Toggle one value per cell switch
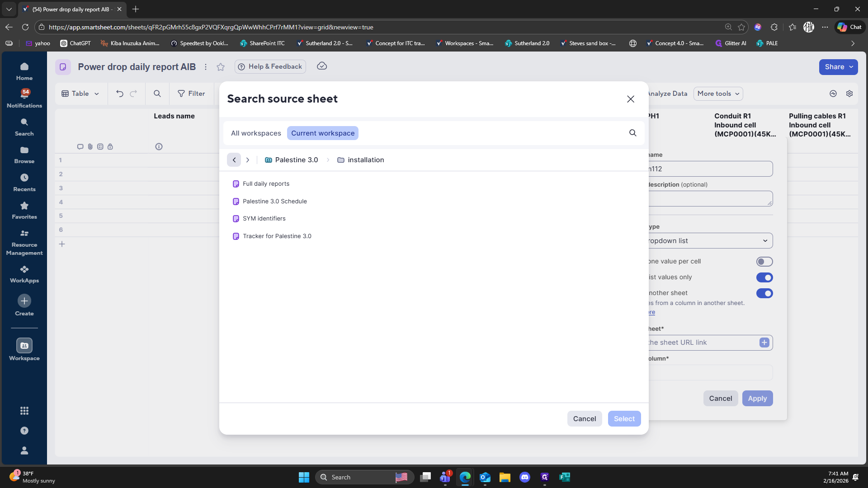 (x=764, y=262)
